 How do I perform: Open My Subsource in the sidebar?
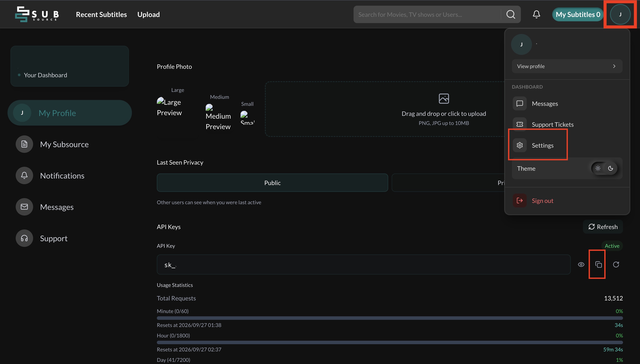(x=69, y=144)
